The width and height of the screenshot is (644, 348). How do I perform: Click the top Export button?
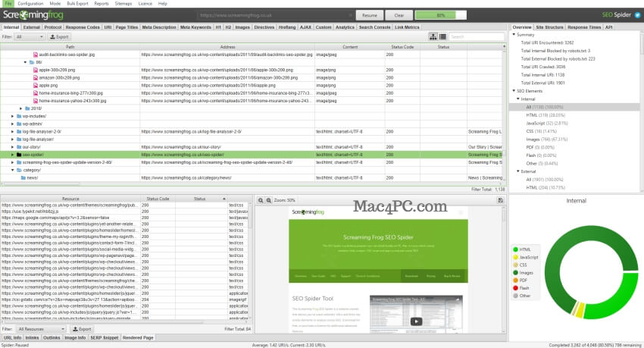(59, 36)
